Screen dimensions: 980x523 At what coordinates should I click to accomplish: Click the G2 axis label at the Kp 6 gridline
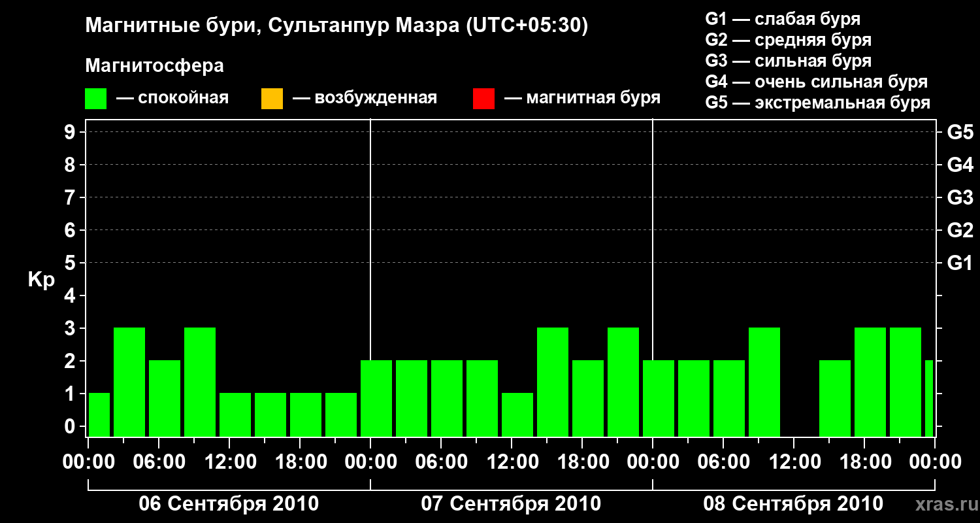(960, 230)
